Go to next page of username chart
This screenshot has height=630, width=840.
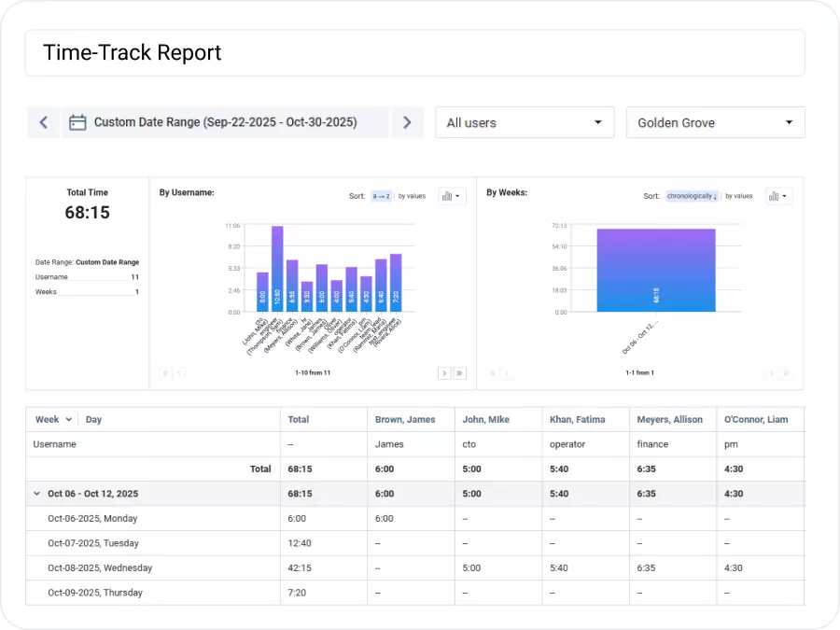[444, 373]
